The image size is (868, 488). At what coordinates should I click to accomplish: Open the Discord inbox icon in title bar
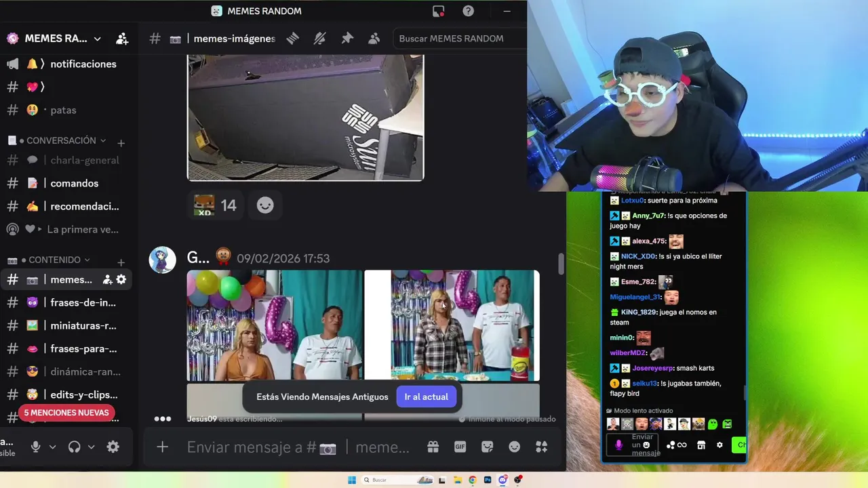(x=439, y=11)
